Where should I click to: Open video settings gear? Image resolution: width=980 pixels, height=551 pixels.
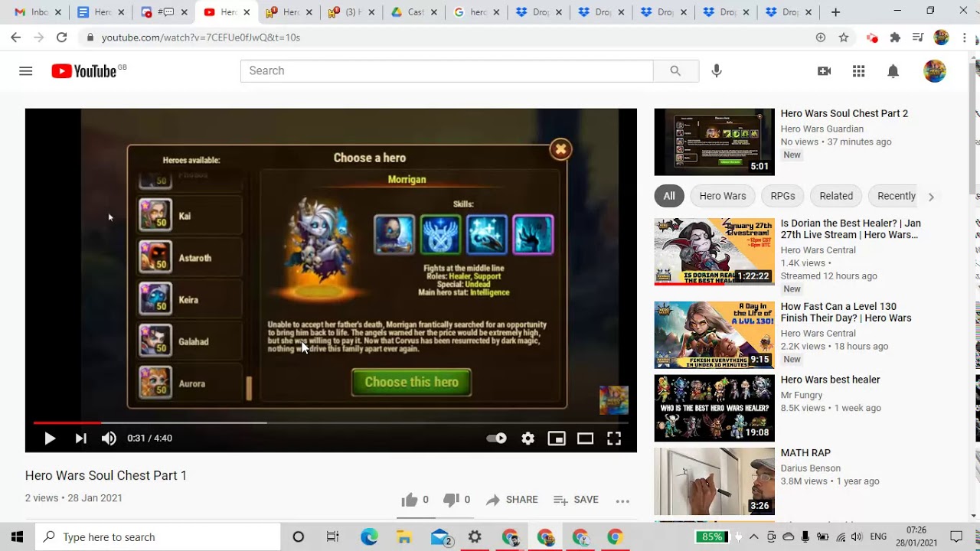tap(528, 439)
